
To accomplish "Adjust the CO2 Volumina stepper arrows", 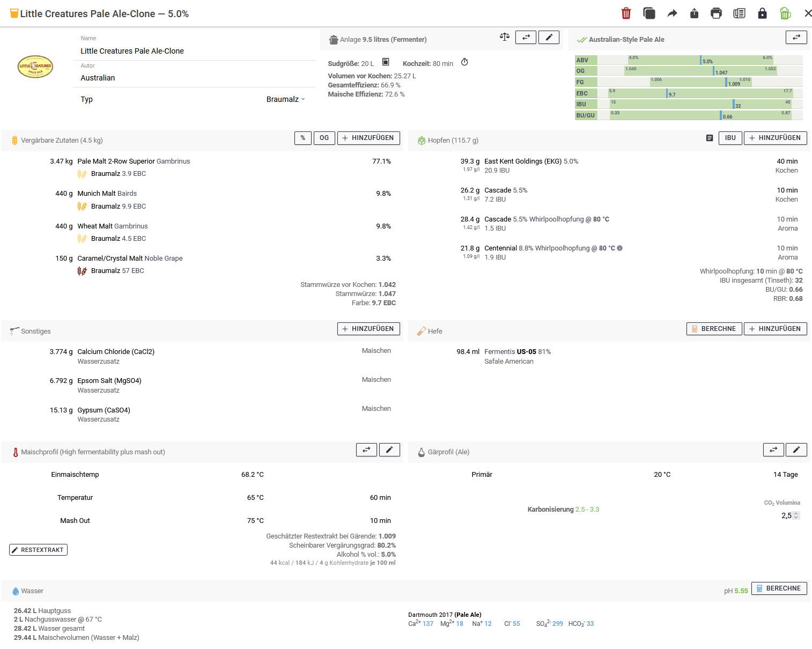I will pos(796,515).
